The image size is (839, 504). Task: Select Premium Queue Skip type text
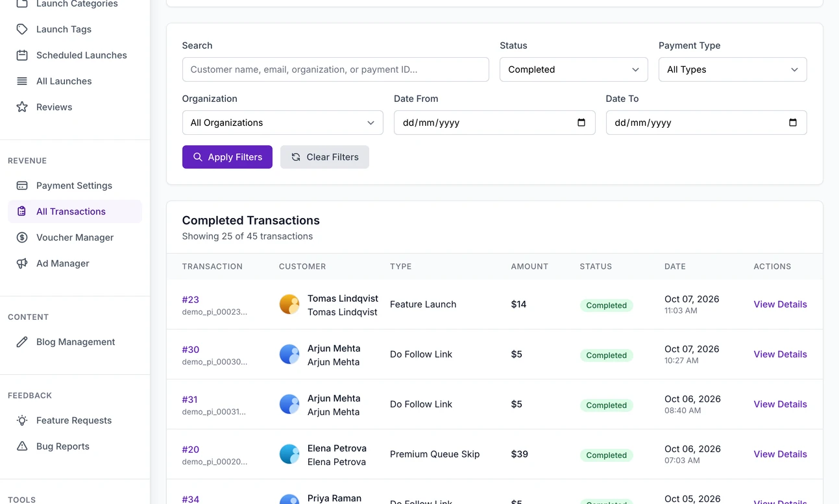point(435,454)
